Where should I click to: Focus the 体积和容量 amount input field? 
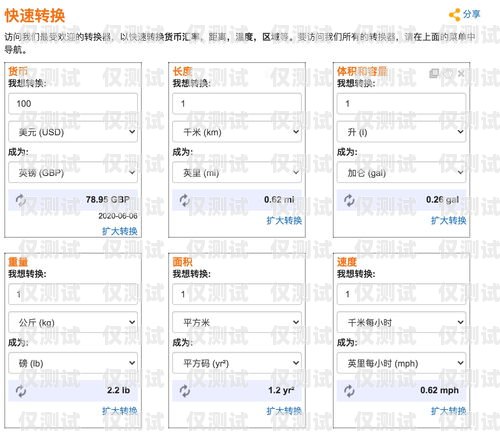[401, 104]
